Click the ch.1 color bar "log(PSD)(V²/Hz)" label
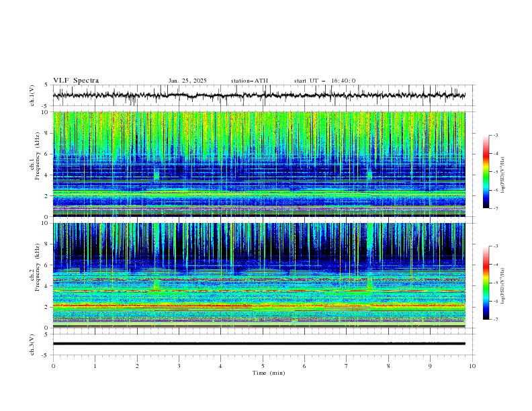 503,175
